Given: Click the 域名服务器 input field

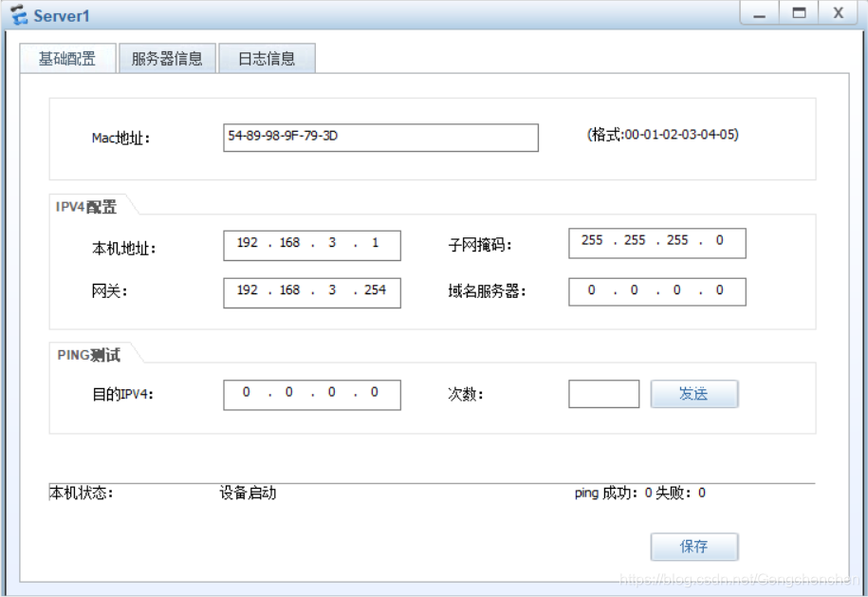Looking at the screenshot, I should click(657, 291).
